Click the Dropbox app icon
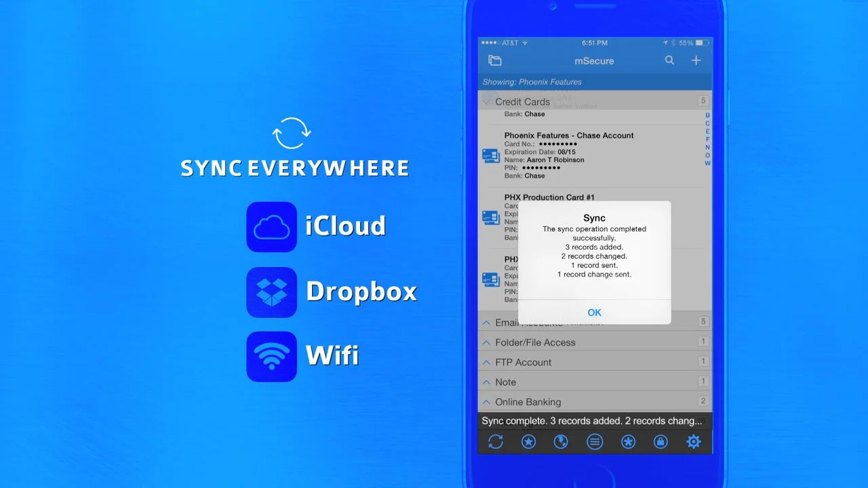 (271, 292)
